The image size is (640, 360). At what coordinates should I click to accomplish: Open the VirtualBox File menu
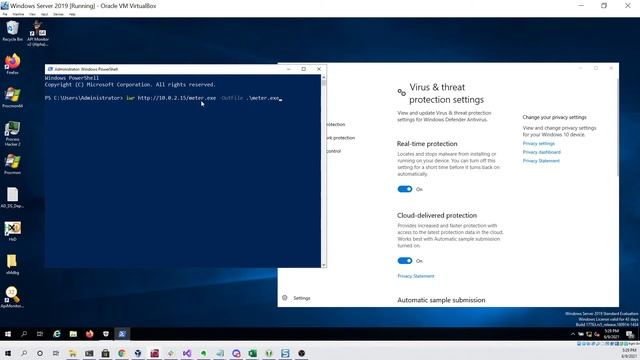pyautogui.click(x=5, y=14)
